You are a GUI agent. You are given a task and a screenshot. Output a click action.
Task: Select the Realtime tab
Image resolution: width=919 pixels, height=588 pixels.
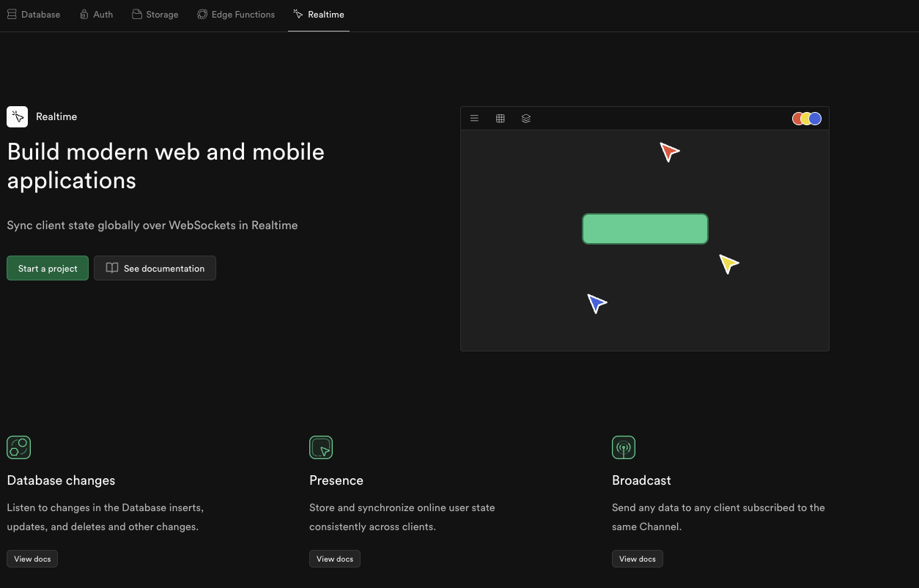pyautogui.click(x=319, y=15)
